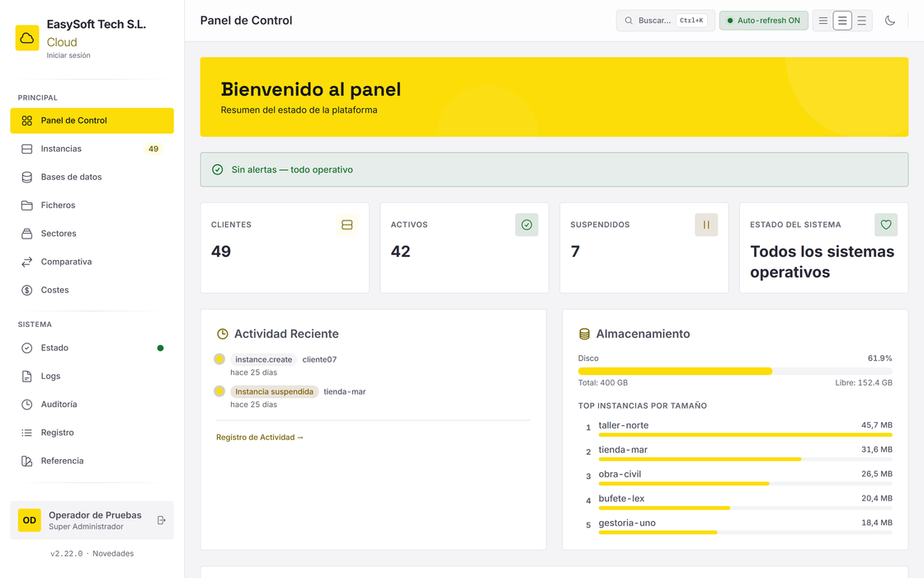Viewport: 924px width, 578px height.
Task: Click the Libre: 152.4 GB value
Action: (863, 383)
